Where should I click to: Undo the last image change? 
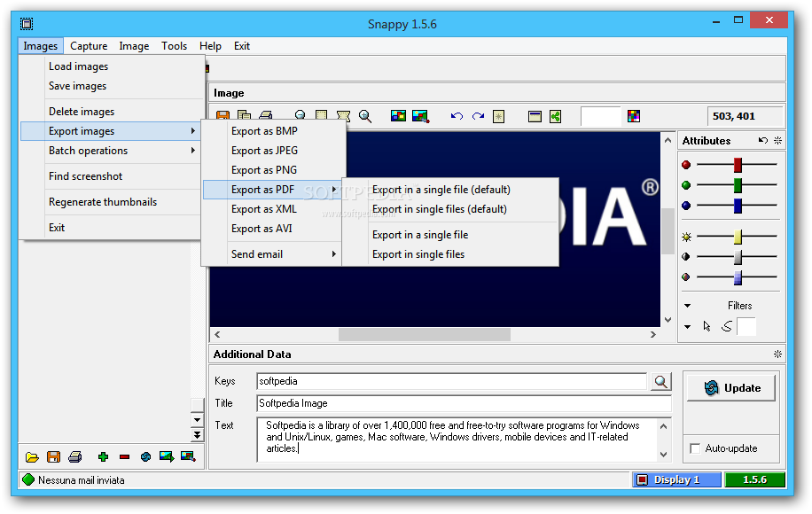pos(457,116)
